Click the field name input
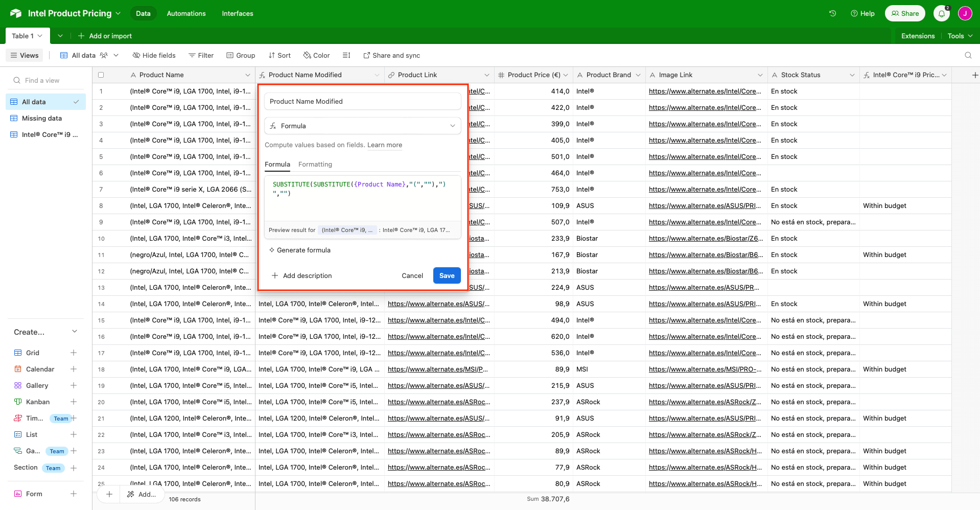 coord(362,101)
